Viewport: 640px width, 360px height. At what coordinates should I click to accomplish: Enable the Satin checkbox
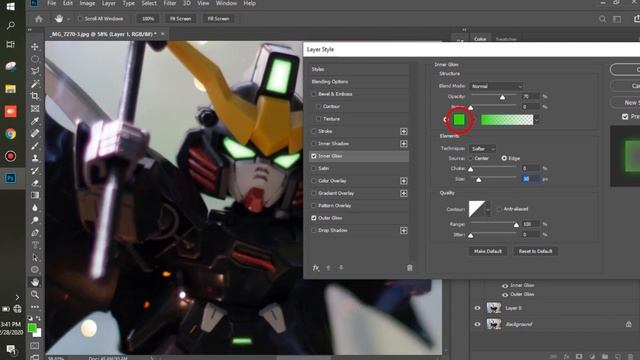tap(314, 168)
